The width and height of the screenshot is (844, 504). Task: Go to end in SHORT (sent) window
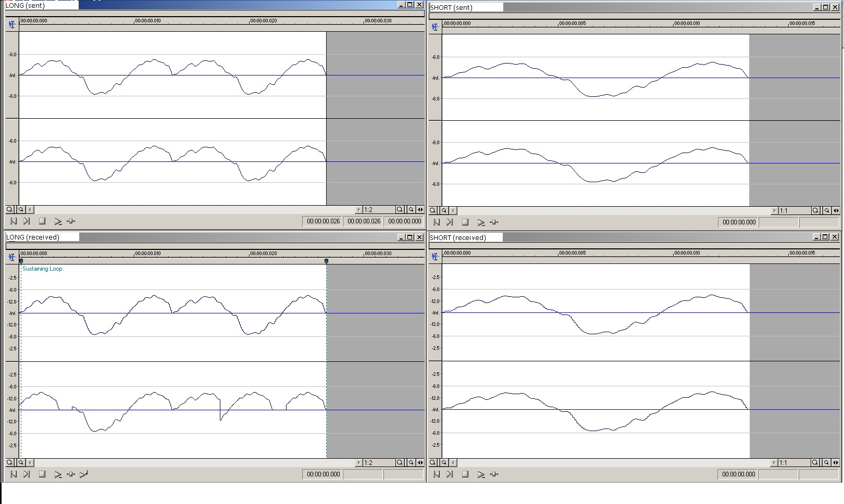click(450, 222)
